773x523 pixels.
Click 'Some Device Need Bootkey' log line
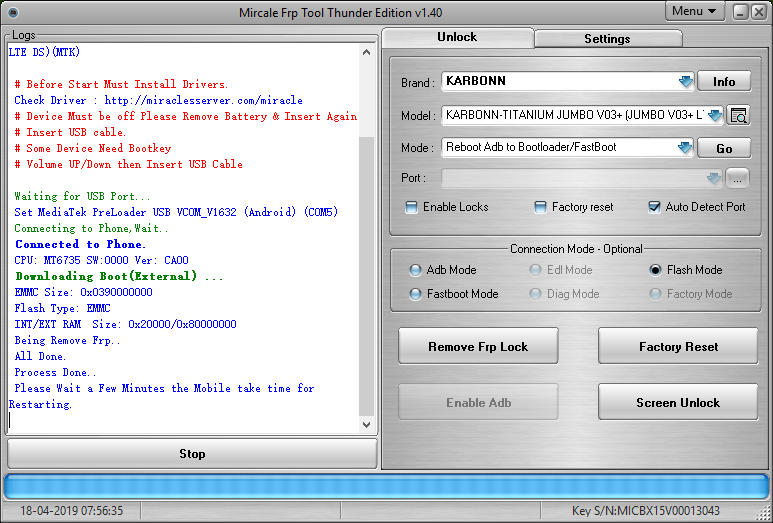(x=93, y=148)
